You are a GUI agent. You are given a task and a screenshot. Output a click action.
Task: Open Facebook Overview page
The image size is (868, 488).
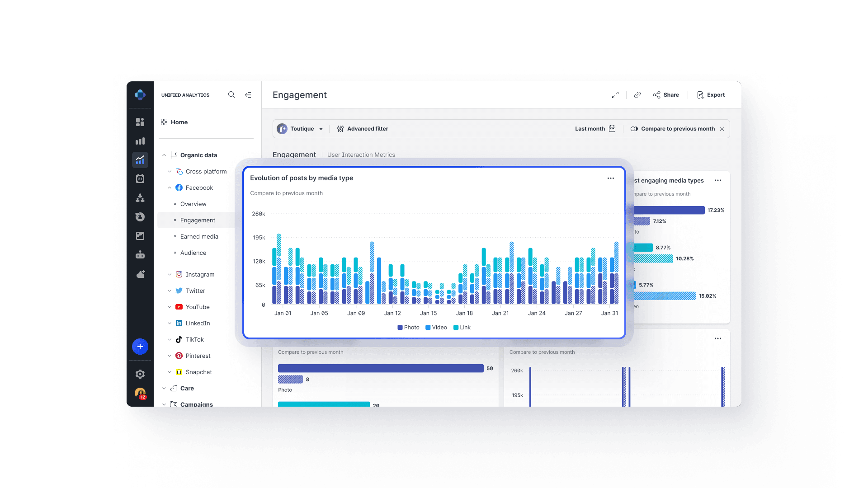click(193, 204)
